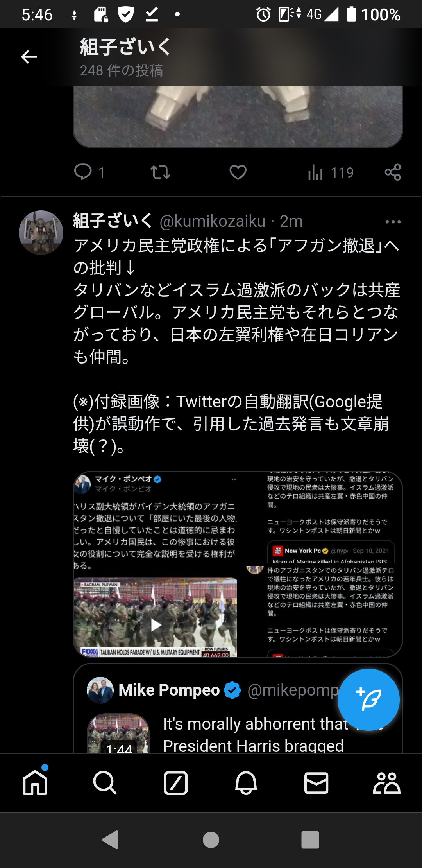
Task: Open replies on the post with 1 comment
Action: click(x=89, y=172)
